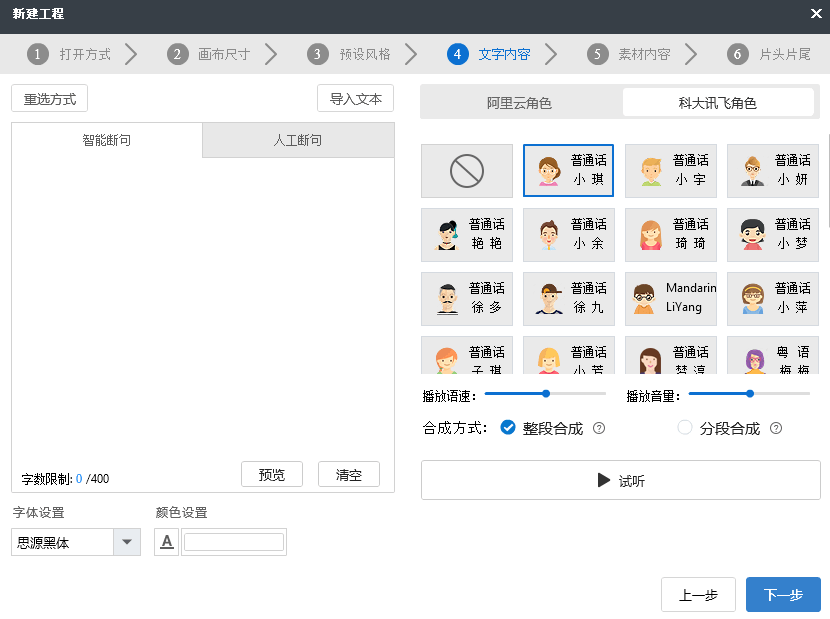This screenshot has width=830, height=619.
Task: Go to step 6 片头片尾
Action: [x=769, y=54]
